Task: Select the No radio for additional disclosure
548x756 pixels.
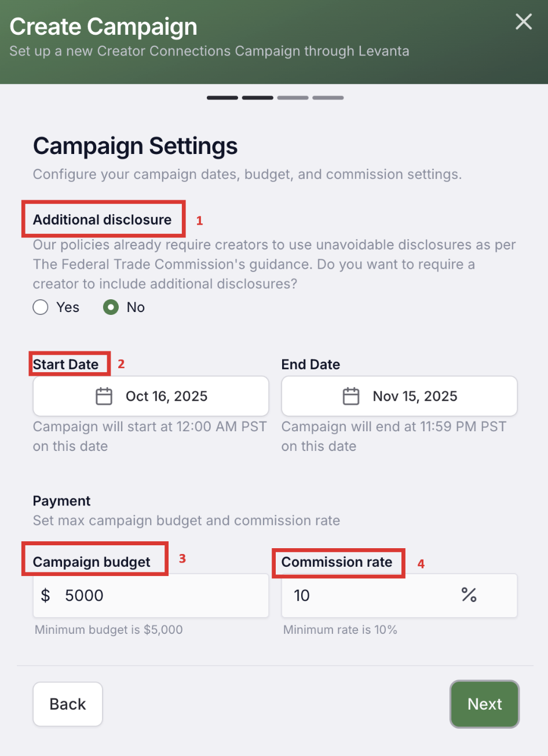Action: tap(111, 307)
